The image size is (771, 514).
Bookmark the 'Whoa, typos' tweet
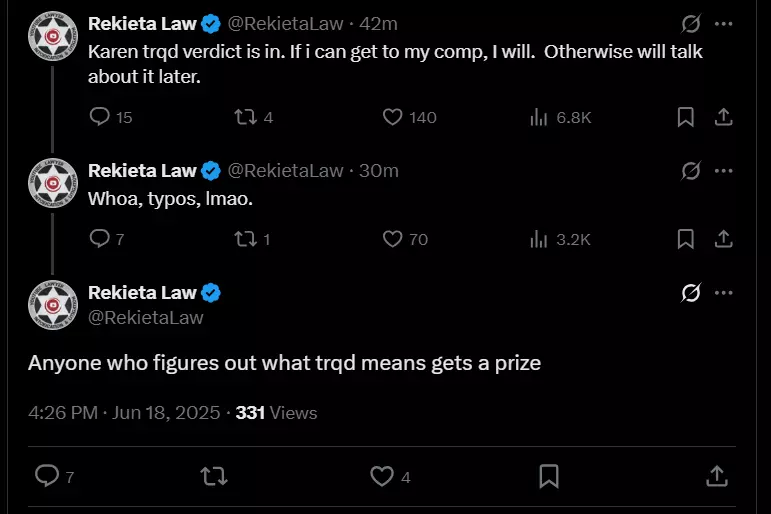[685, 239]
